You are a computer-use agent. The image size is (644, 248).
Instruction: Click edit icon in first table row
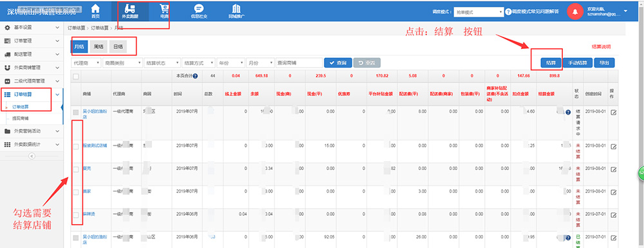pos(614,113)
